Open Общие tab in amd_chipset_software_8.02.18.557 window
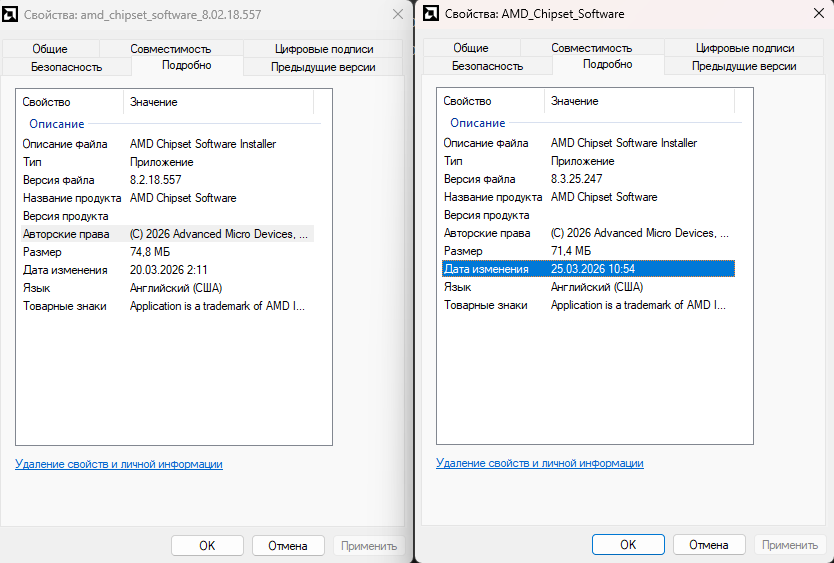This screenshot has width=834, height=563. [50, 48]
